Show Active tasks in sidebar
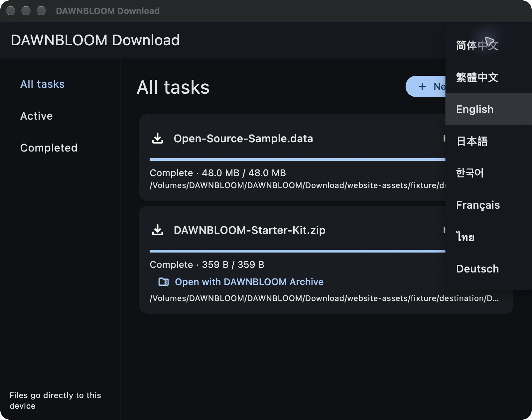The image size is (532, 420). click(37, 116)
